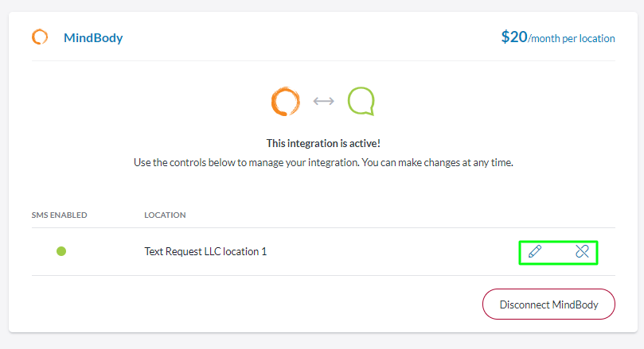Toggle the green SMS enabled status dot
This screenshot has width=644, height=349.
pyautogui.click(x=61, y=252)
